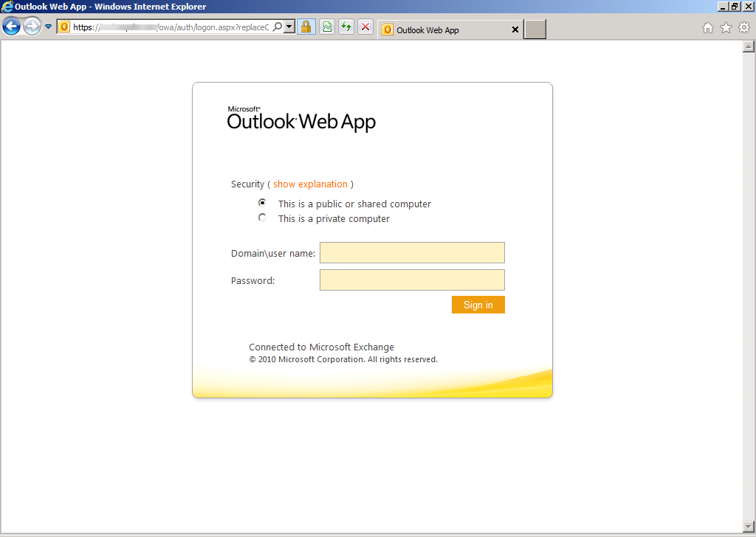Viewport: 756px width, 537px height.
Task: Close the Outlook Web App tab
Action: coord(515,30)
